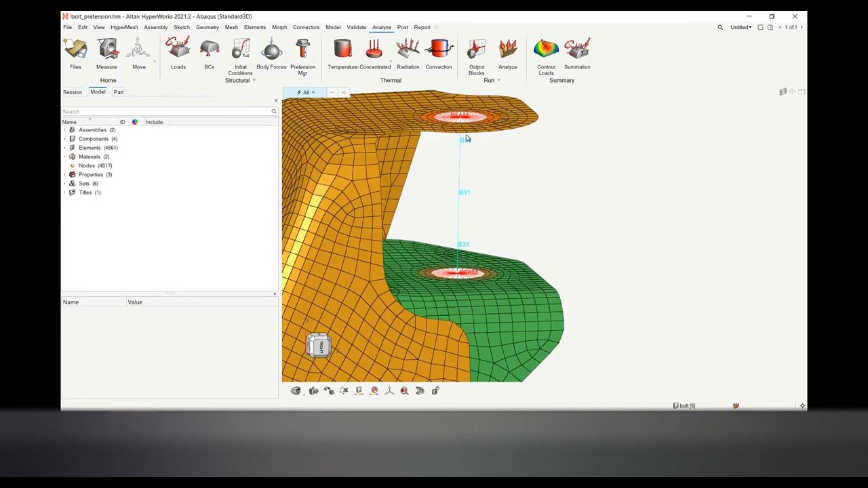Switch to the Connectors ribbon tab

pyautogui.click(x=306, y=27)
